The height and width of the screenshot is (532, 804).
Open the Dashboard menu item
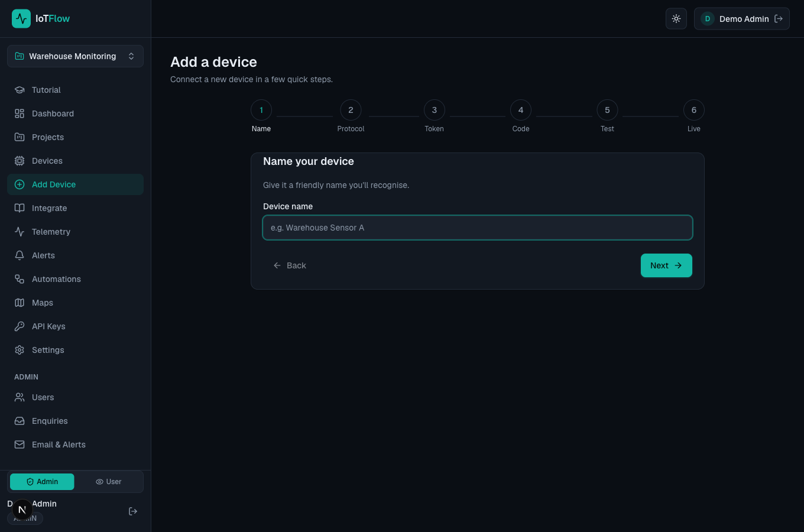pos(75,113)
